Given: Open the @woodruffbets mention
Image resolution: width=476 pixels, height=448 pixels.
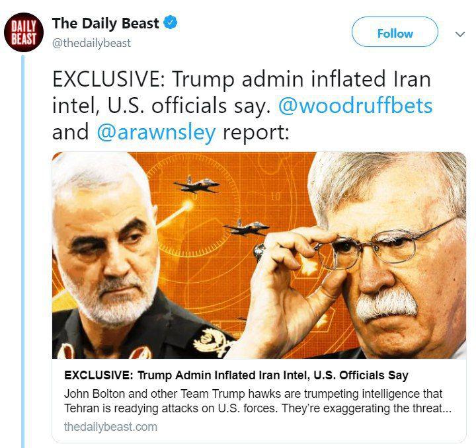Looking at the screenshot, I should pos(355,106).
